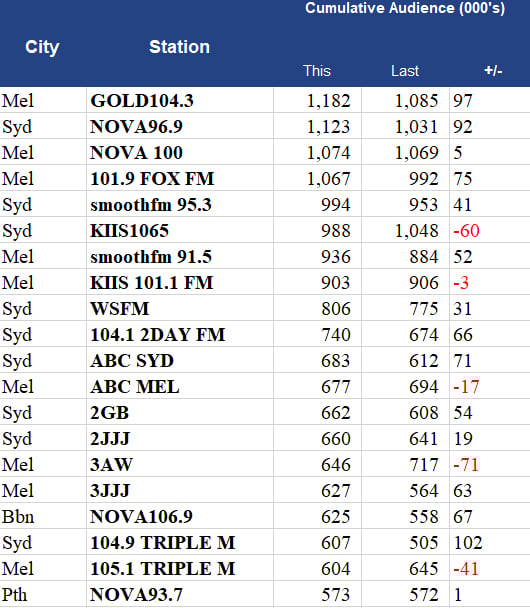530x608 pixels.
Task: Select the 3JJJ station cell
Action: pyautogui.click(x=180, y=491)
